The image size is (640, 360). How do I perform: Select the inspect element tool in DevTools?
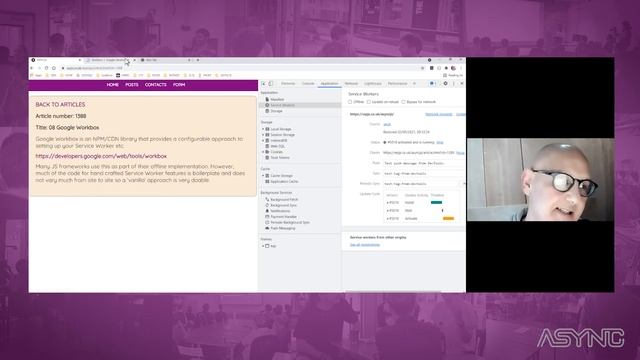[264, 84]
